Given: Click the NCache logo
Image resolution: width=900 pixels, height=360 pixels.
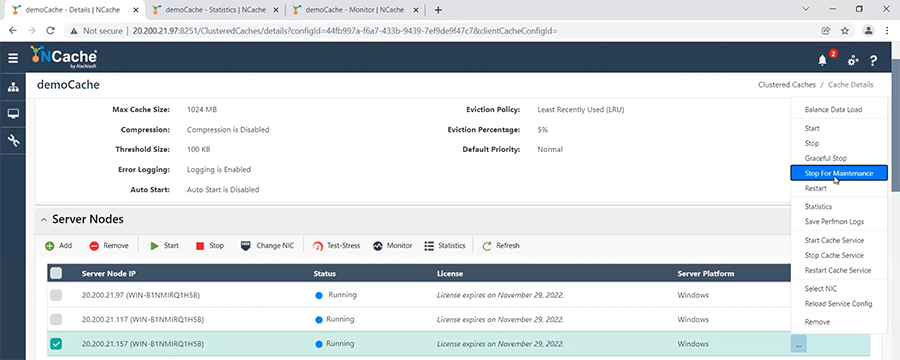Looking at the screenshot, I should pos(63,57).
